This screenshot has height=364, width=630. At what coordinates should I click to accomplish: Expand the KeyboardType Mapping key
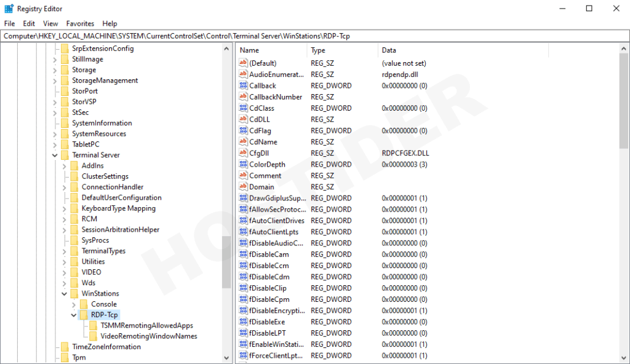(65, 208)
